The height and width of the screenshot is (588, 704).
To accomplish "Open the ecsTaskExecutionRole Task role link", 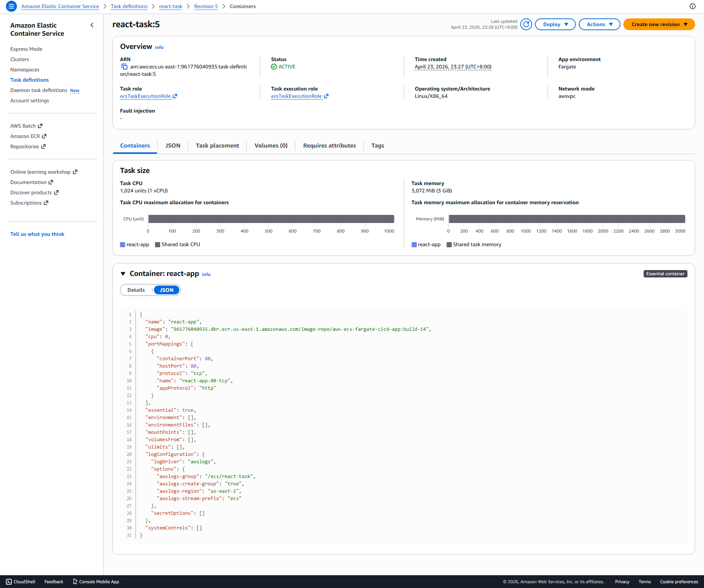I will [145, 96].
